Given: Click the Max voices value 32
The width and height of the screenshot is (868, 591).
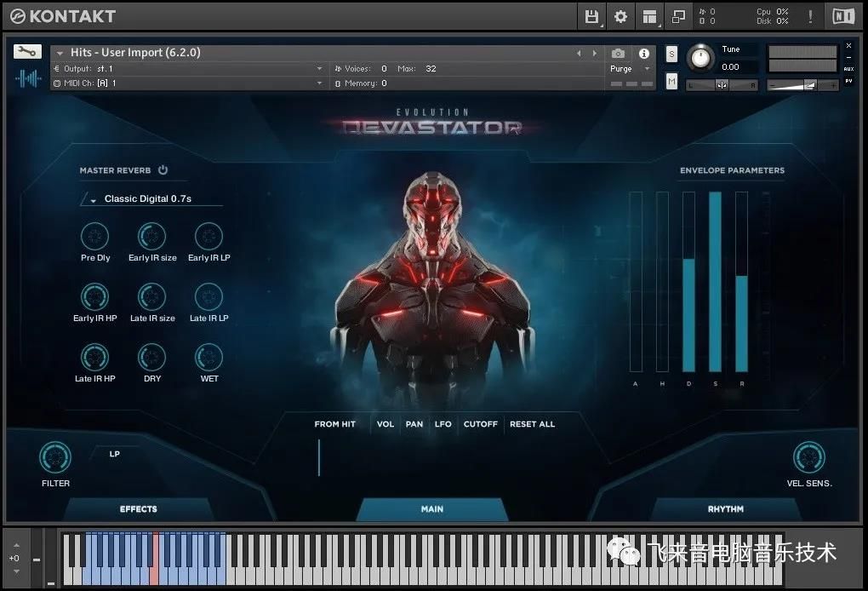Looking at the screenshot, I should tap(431, 69).
